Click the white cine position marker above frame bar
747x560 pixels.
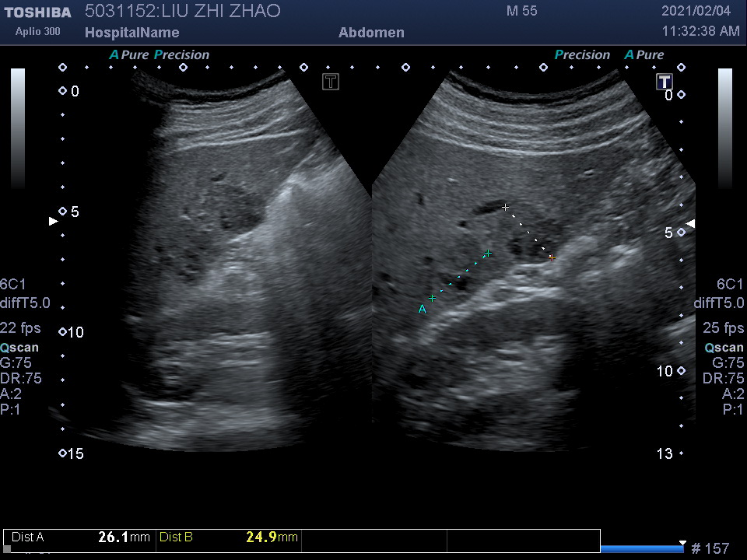click(682, 543)
